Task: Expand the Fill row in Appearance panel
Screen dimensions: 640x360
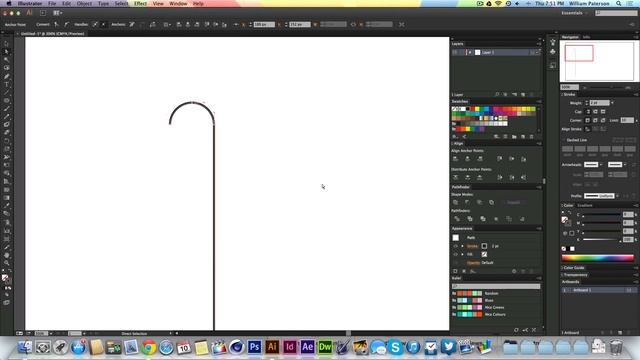Action: tap(462, 254)
